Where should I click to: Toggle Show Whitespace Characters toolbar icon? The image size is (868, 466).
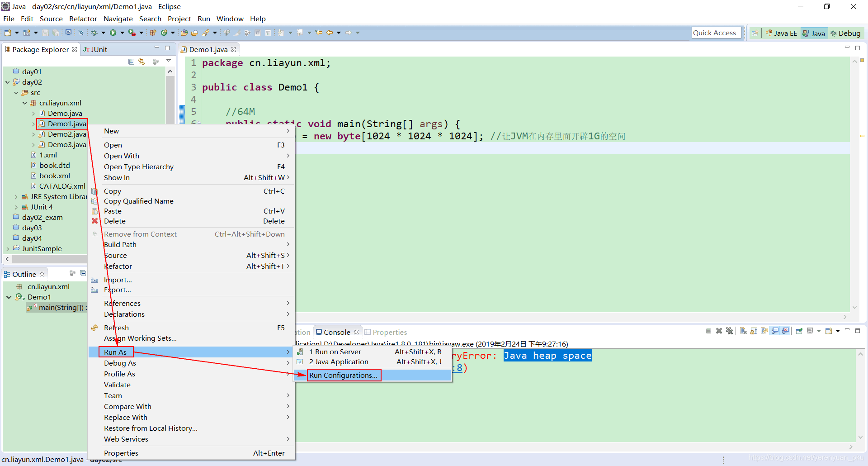tap(268, 33)
